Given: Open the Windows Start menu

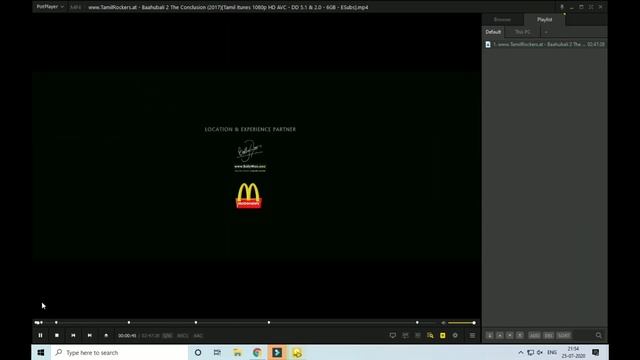Looking at the screenshot, I should 41,352.
